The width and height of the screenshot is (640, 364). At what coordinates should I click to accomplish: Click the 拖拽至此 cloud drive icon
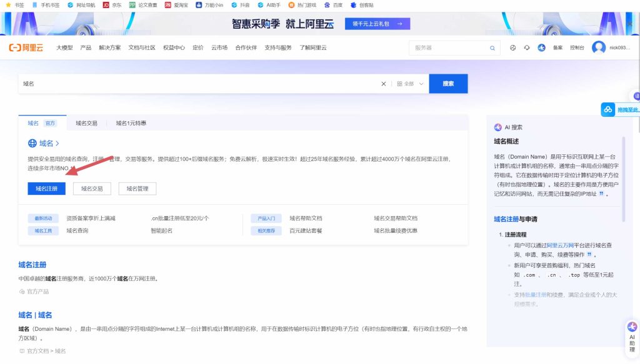point(608,110)
